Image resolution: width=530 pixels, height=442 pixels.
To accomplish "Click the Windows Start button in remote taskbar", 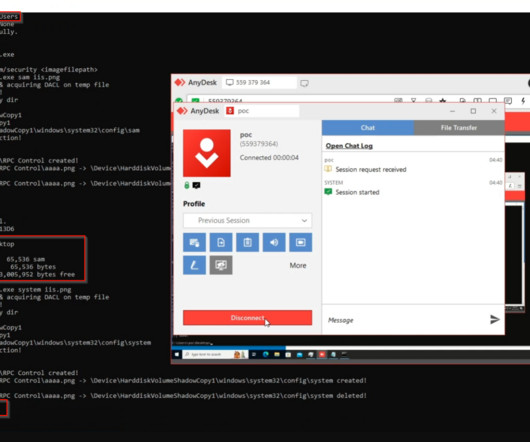I will click(176, 354).
